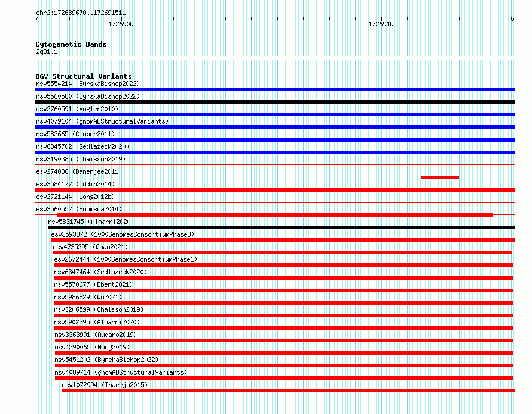Viewport: 532px width, 414px height.
Task: Click the 172691k ruler marker
Action: click(381, 24)
